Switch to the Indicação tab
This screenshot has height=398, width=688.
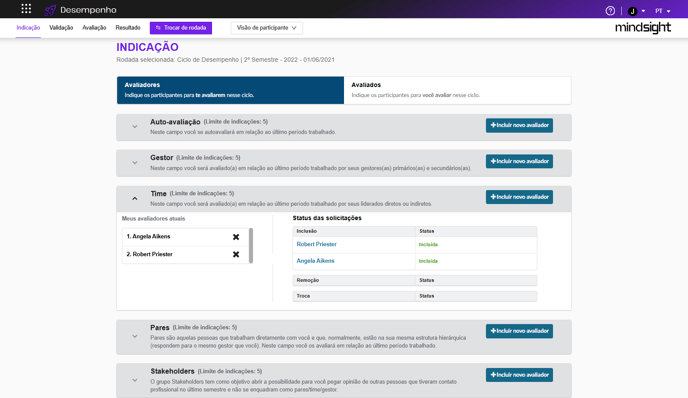(28, 28)
